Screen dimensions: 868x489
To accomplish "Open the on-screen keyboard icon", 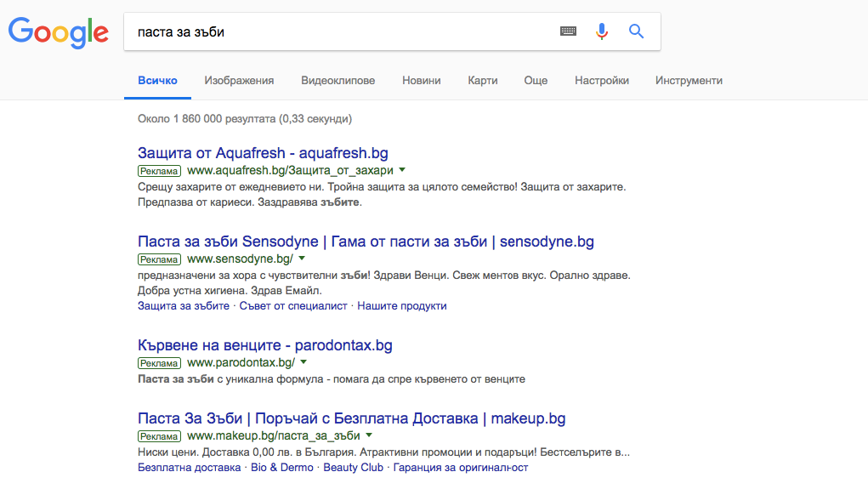I will coord(568,31).
